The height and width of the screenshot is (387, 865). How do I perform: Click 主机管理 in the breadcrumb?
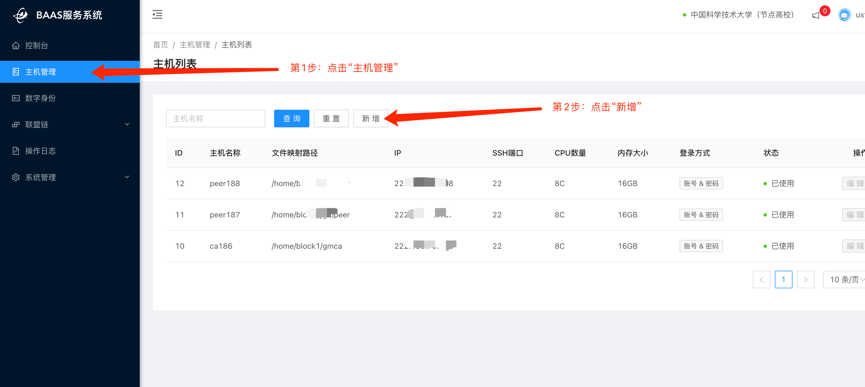[195, 45]
